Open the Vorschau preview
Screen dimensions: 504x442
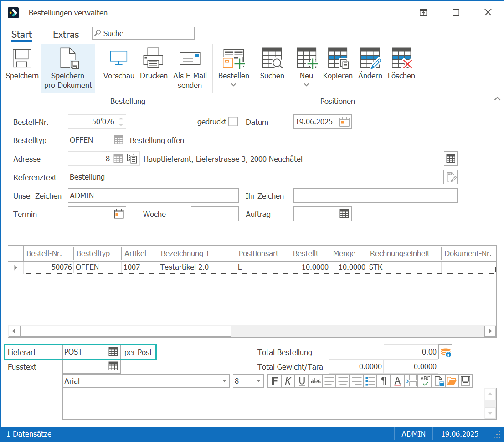pyautogui.click(x=118, y=58)
